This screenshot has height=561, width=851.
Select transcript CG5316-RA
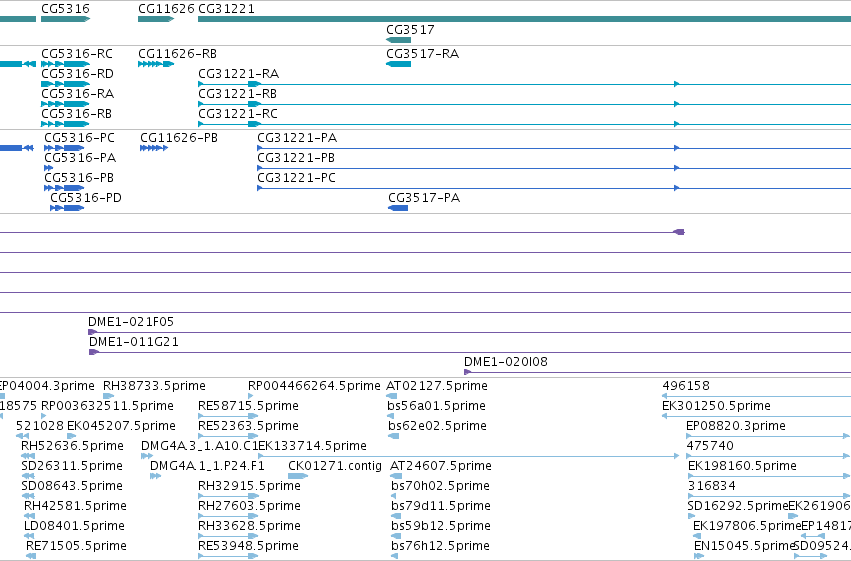pyautogui.click(x=78, y=94)
